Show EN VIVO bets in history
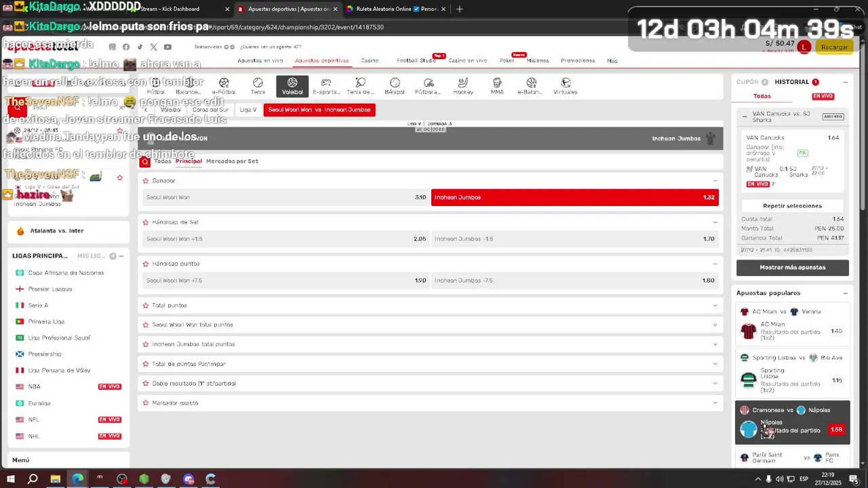 823,96
